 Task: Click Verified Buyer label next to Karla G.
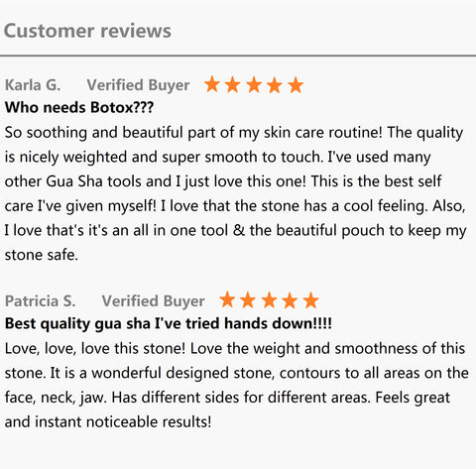click(138, 85)
